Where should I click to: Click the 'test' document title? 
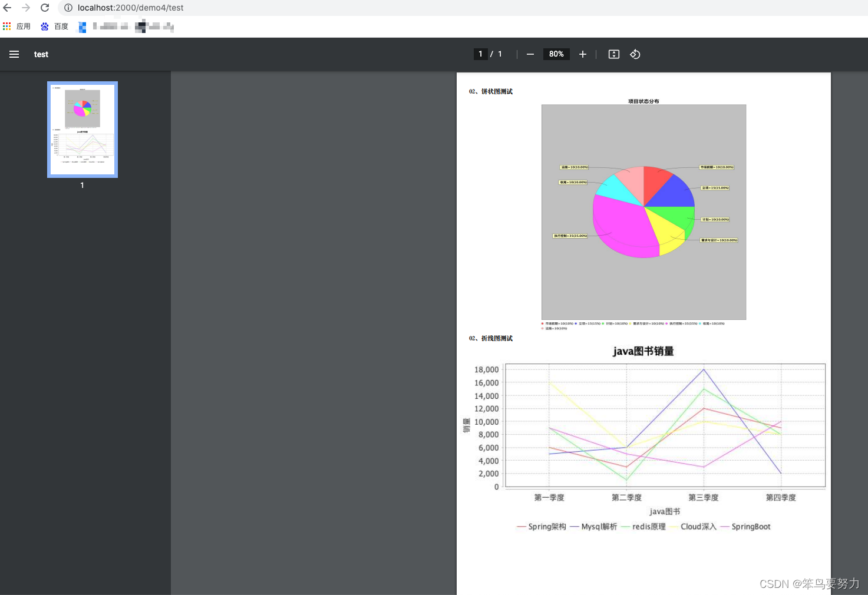(x=41, y=54)
